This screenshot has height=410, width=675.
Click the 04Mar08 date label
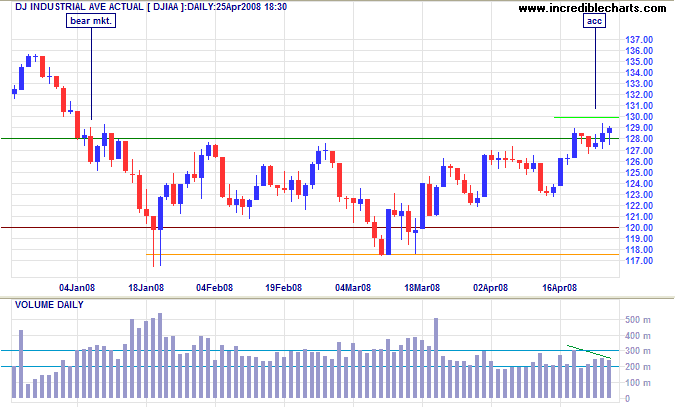353,288
